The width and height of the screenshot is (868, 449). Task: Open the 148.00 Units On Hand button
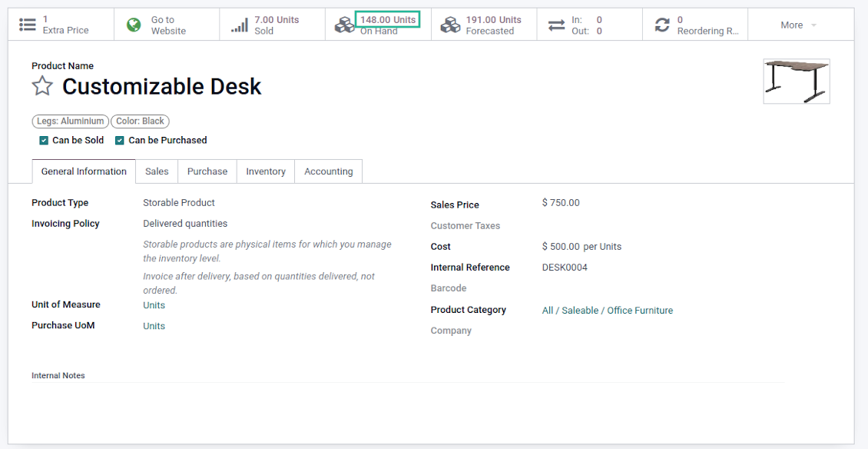pyautogui.click(x=378, y=25)
